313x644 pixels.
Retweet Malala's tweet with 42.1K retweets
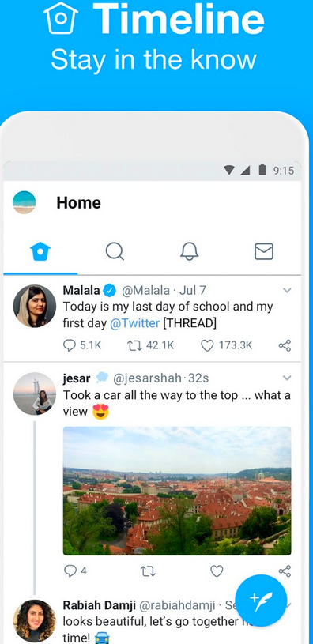(x=151, y=345)
